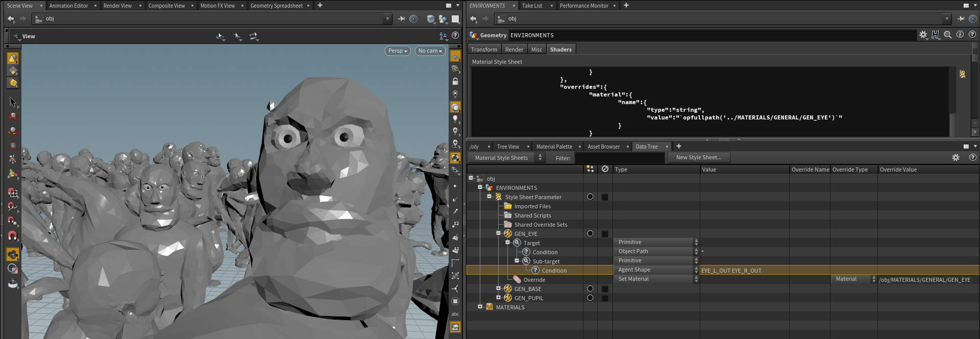Click the pane link target icon in parameters
This screenshot has width=980, height=339.
click(x=973, y=19)
